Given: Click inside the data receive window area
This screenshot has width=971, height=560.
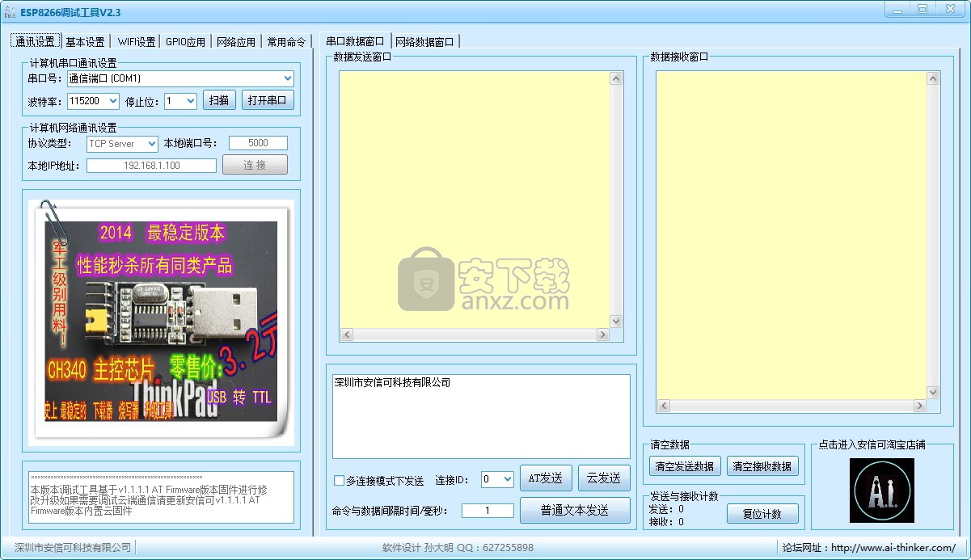Looking at the screenshot, I should 792,235.
